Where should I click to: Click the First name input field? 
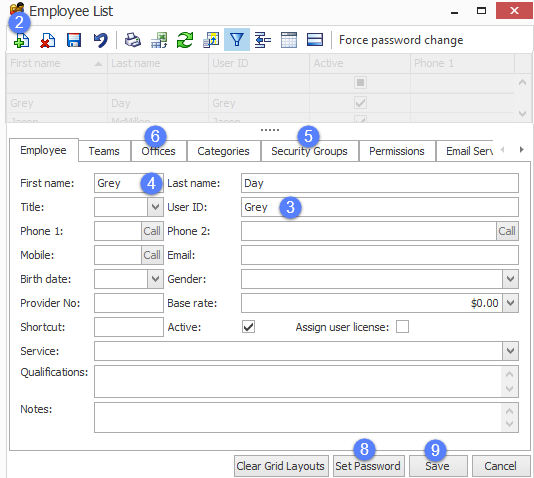(x=129, y=183)
